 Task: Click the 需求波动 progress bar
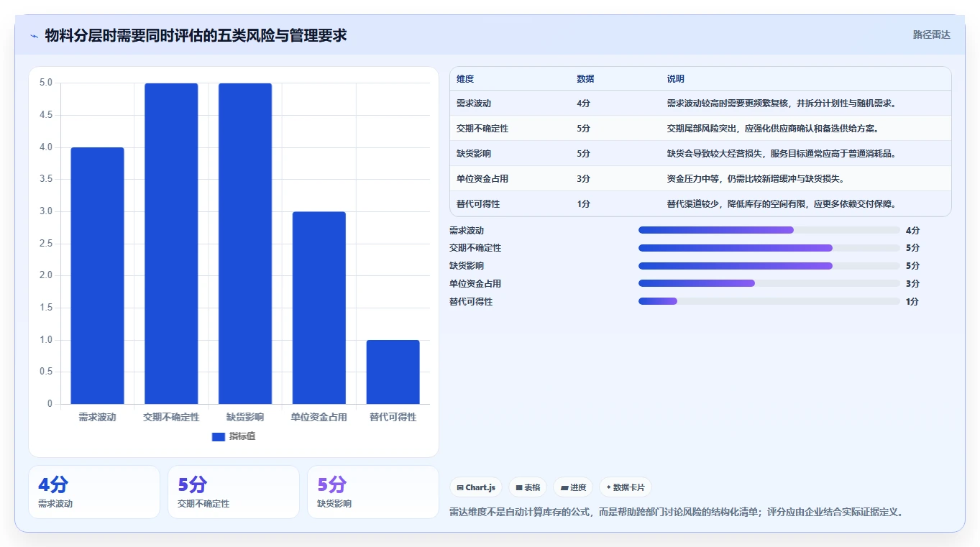pos(769,230)
